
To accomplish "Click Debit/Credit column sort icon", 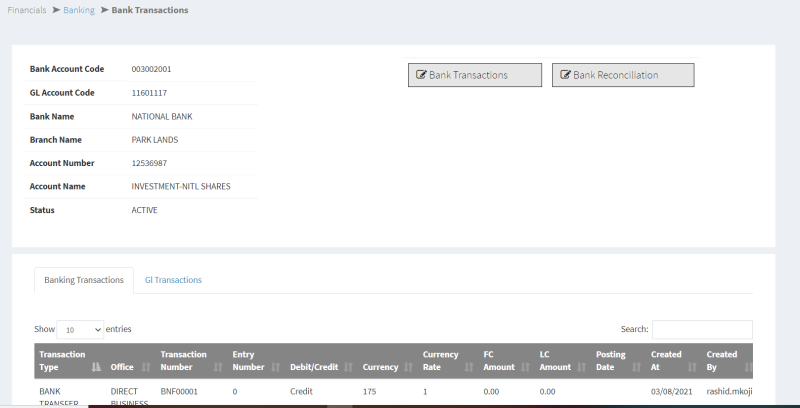I will pos(348,368).
